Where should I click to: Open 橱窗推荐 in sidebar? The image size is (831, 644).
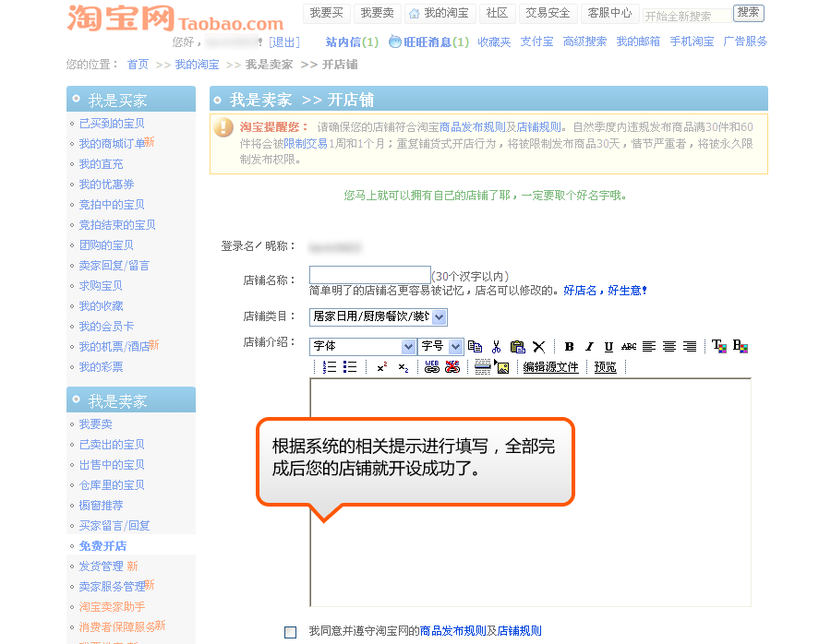pos(101,506)
